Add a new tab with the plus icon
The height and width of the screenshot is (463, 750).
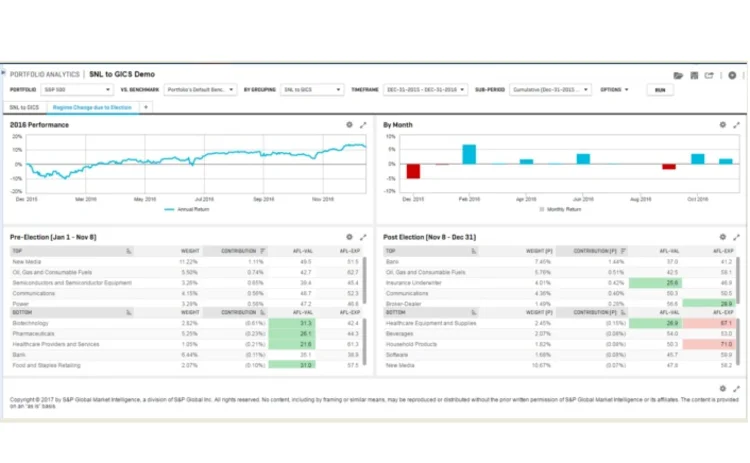(146, 107)
